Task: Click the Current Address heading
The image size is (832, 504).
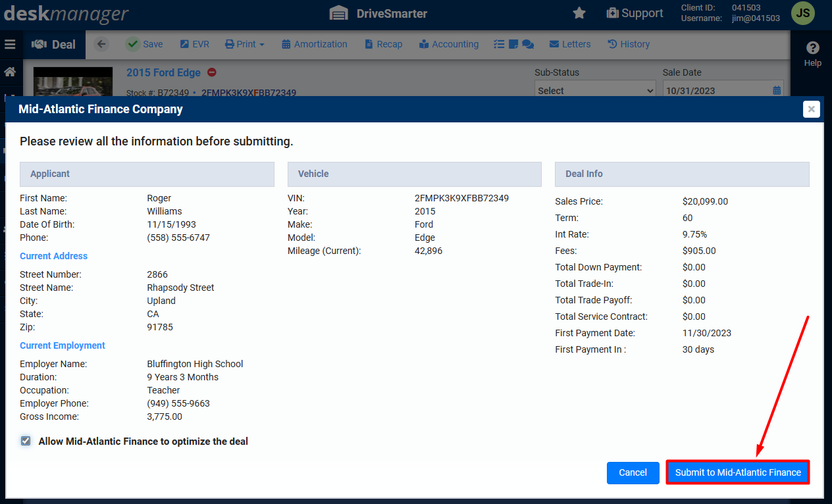Action: [53, 256]
